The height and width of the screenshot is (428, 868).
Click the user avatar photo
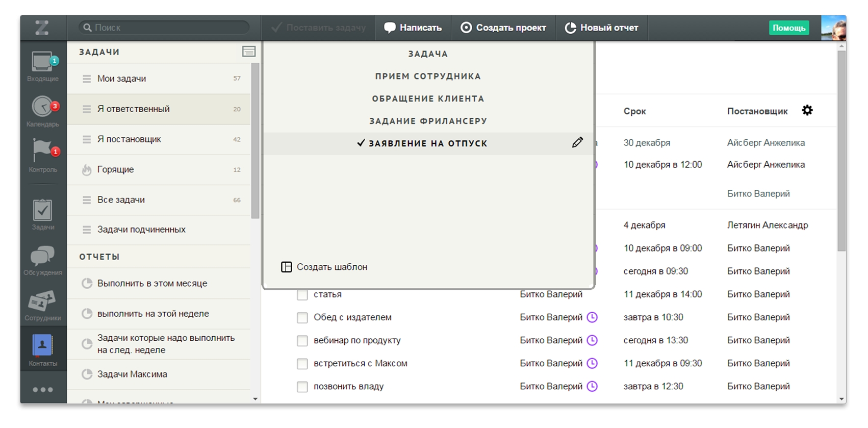click(834, 28)
